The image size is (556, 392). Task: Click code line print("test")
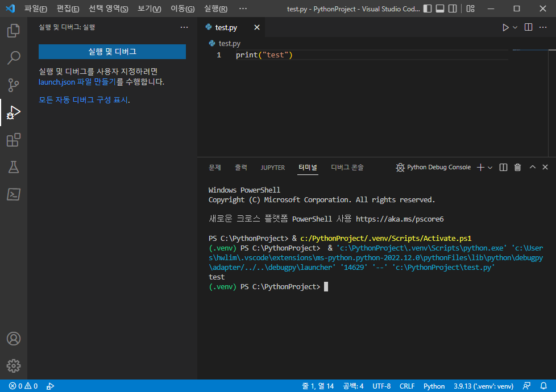coord(264,55)
